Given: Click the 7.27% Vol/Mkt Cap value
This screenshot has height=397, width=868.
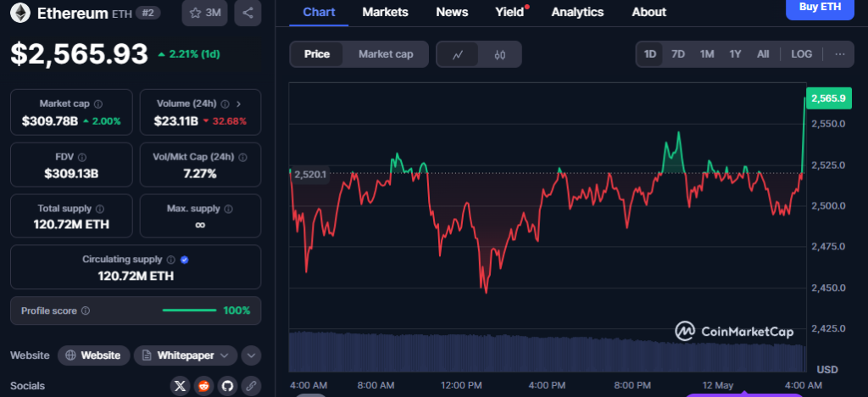Looking at the screenshot, I should [x=200, y=174].
